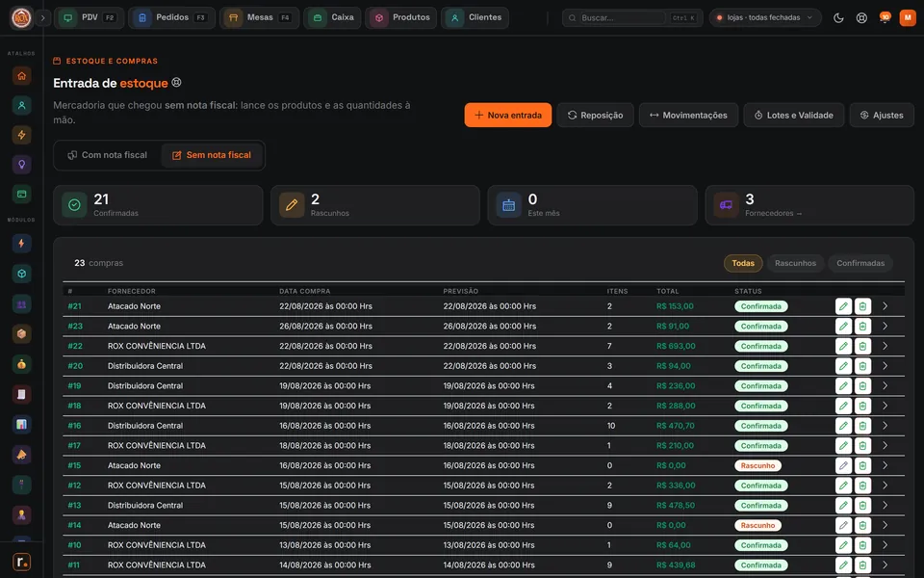
Task: Click purchase number #19 link
Action: point(74,385)
